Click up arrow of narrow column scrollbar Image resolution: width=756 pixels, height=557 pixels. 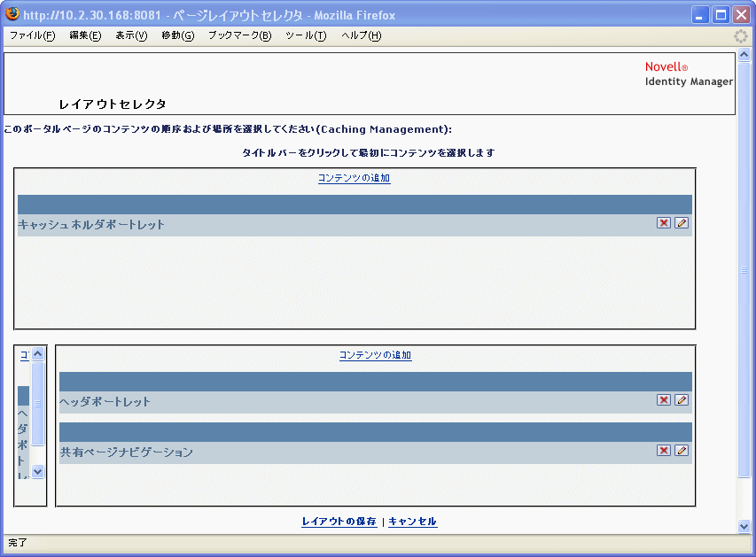[x=37, y=354]
